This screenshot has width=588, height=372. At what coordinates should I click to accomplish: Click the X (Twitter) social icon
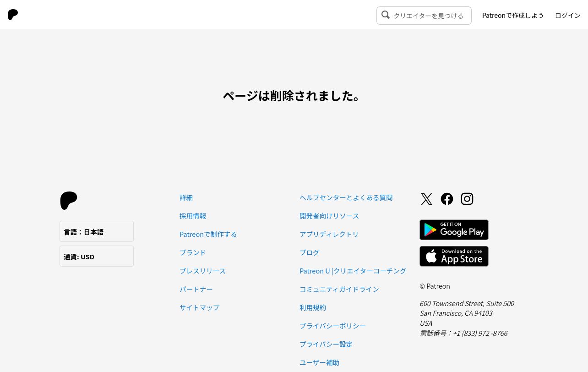[426, 199]
